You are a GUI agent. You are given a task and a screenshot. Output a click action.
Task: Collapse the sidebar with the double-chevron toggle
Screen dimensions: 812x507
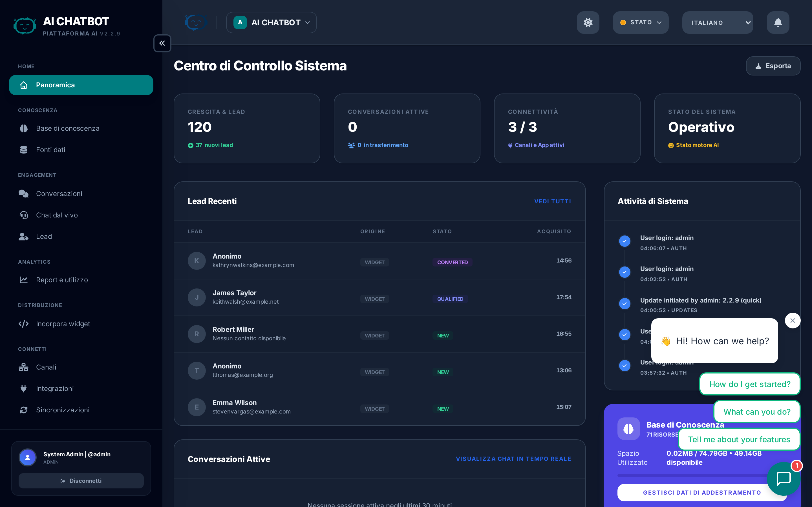click(162, 43)
